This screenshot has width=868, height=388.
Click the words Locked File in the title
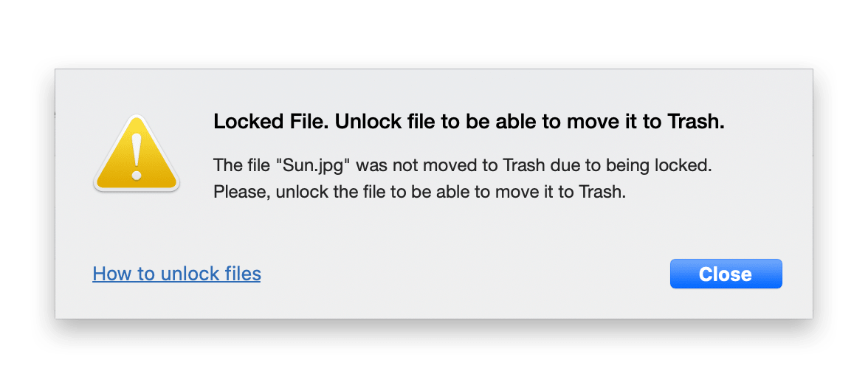[x=272, y=122]
